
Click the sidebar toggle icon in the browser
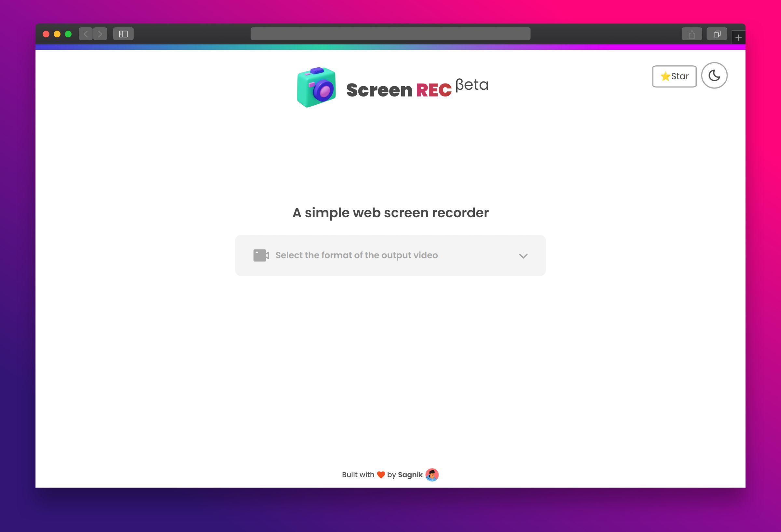coord(123,33)
